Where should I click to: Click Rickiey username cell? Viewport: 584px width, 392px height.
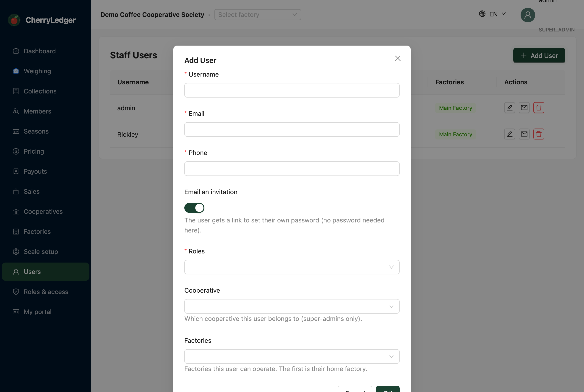pos(128,134)
